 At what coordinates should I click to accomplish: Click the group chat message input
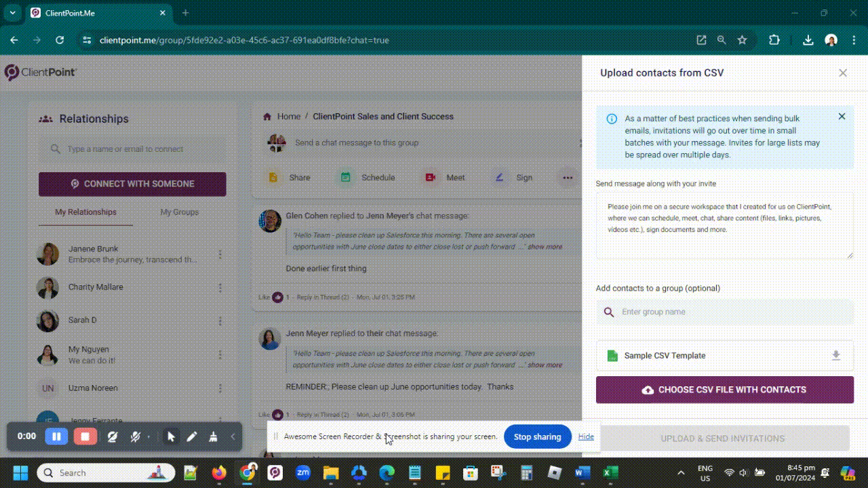tap(434, 143)
